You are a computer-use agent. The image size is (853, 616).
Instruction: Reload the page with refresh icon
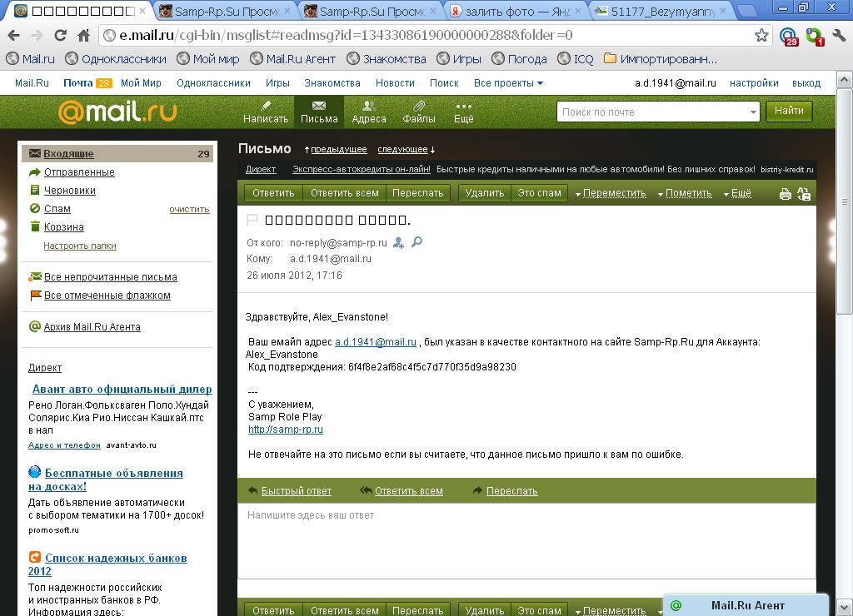coord(60,35)
